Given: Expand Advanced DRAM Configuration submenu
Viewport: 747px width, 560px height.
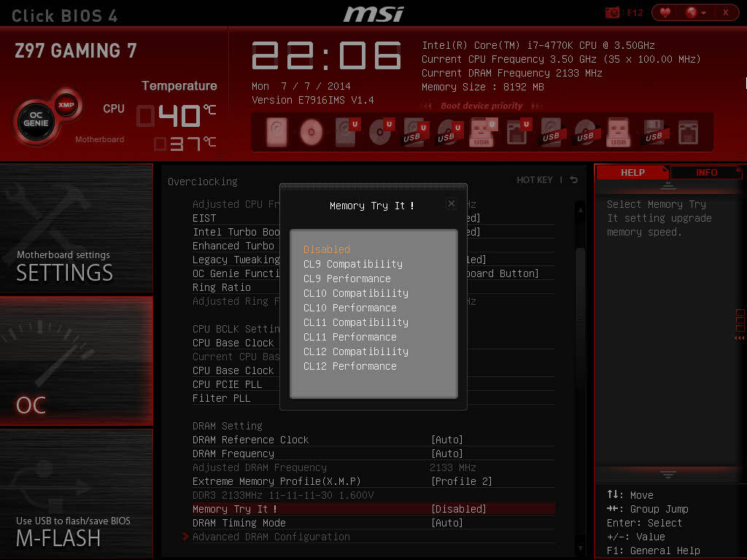Looking at the screenshot, I should 271,537.
